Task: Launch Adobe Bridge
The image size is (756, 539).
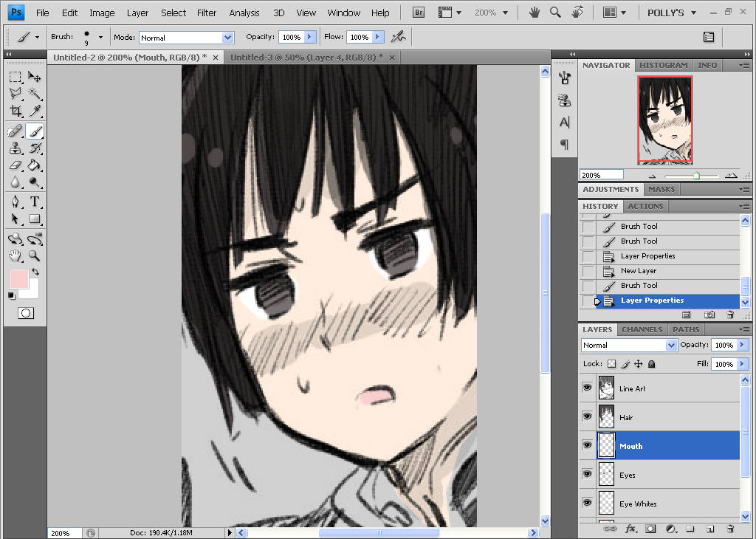Action: [419, 13]
